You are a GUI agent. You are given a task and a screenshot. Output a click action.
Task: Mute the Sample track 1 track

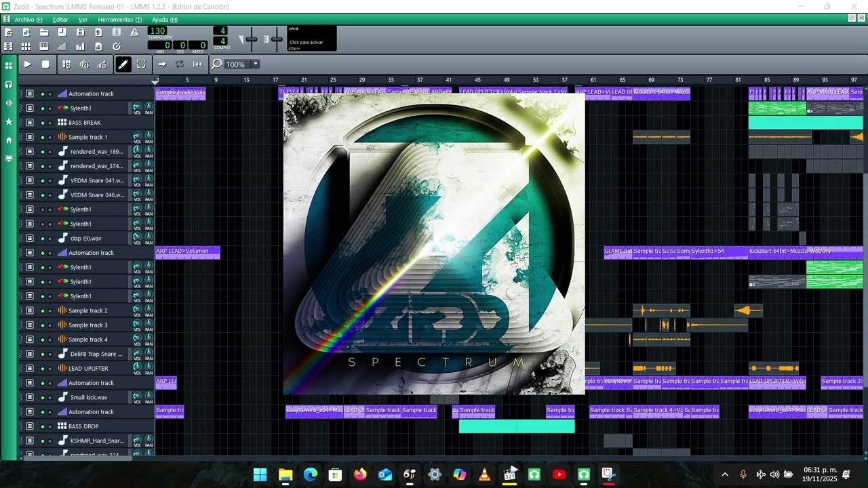tap(43, 137)
